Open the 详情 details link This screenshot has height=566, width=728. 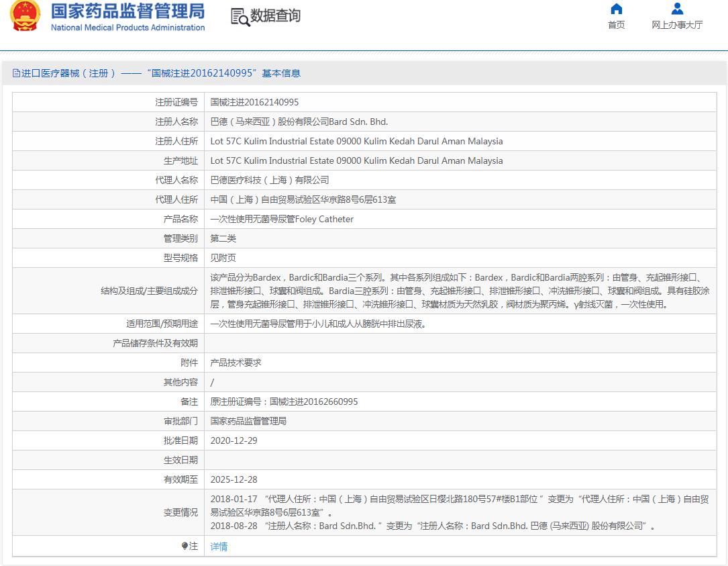click(219, 547)
